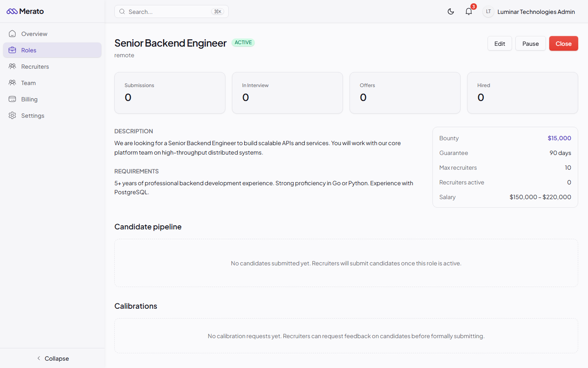Collapse the sidebar
Viewport: 588px width, 368px height.
coord(53,358)
